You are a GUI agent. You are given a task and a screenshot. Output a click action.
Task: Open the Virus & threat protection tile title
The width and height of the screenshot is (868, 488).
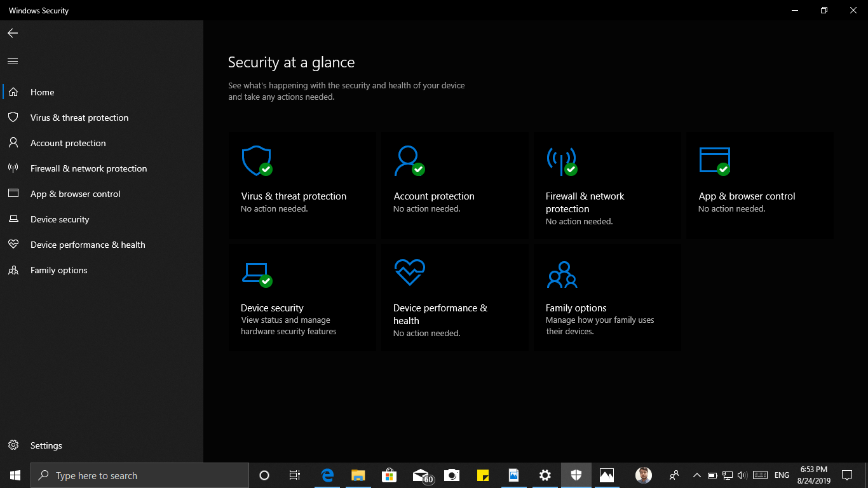click(294, 196)
